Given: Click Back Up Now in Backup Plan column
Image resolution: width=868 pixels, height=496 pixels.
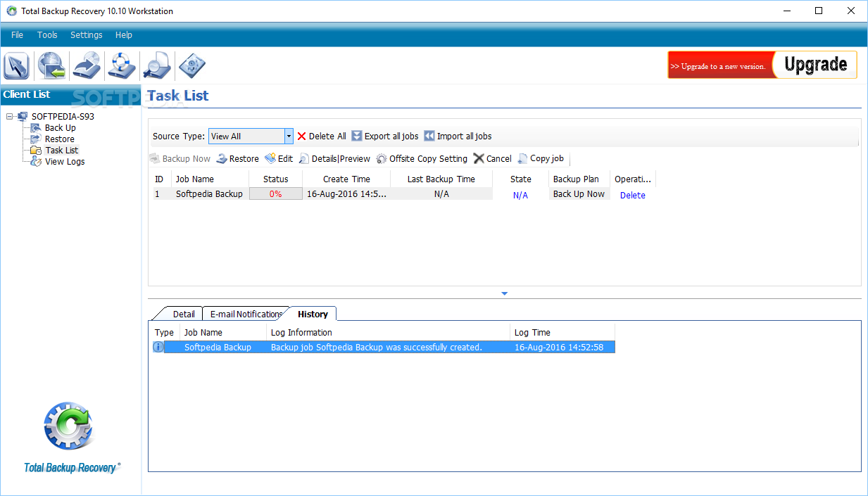Looking at the screenshot, I should pos(579,194).
